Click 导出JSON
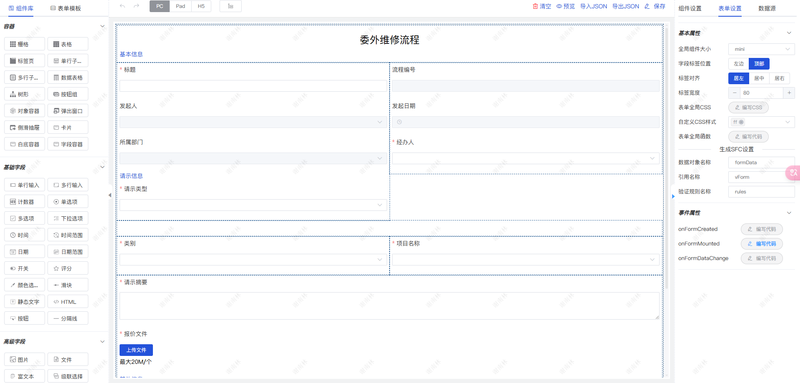Screen dimensions: 800x383 625,6
